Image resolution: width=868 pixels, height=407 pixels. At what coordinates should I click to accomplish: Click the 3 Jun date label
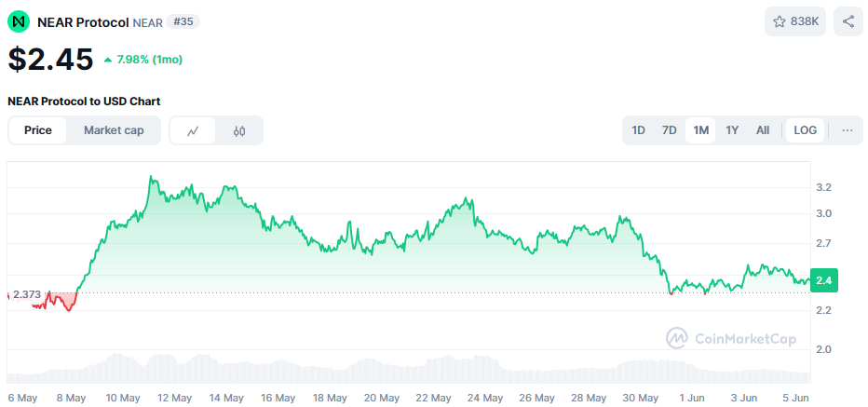coord(744,398)
